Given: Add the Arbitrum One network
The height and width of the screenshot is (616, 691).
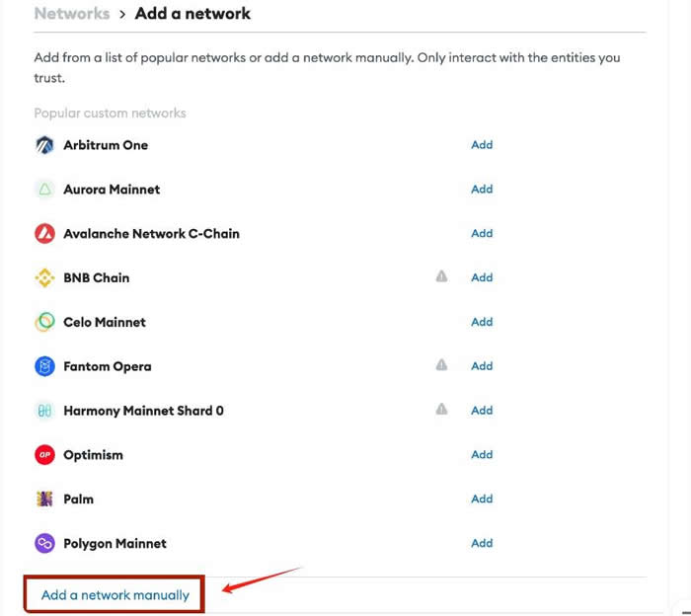Looking at the screenshot, I should point(482,145).
